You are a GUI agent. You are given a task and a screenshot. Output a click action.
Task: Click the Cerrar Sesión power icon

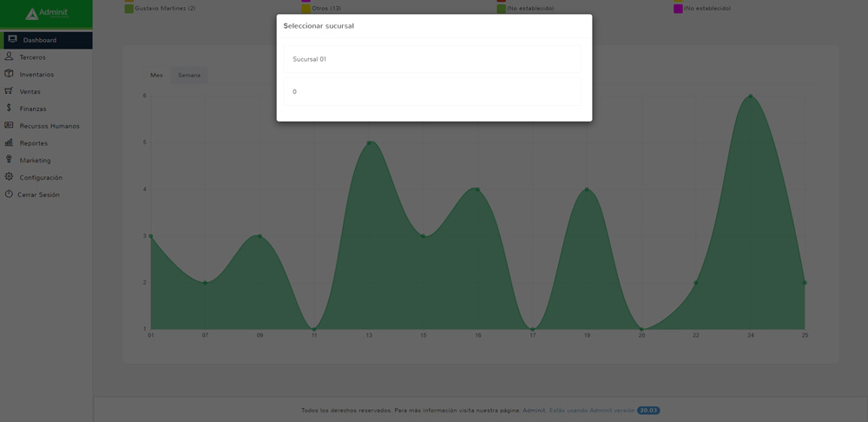pyautogui.click(x=9, y=195)
